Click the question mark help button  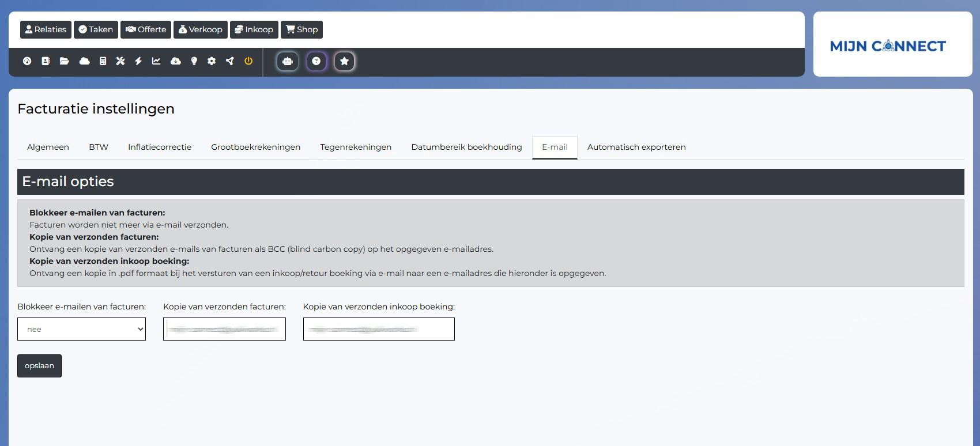(x=316, y=62)
